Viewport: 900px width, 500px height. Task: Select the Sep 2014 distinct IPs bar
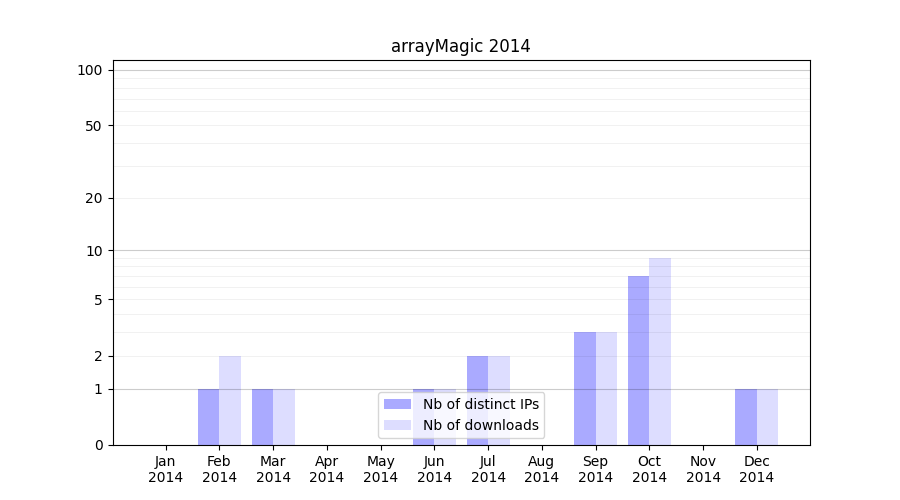pos(585,388)
